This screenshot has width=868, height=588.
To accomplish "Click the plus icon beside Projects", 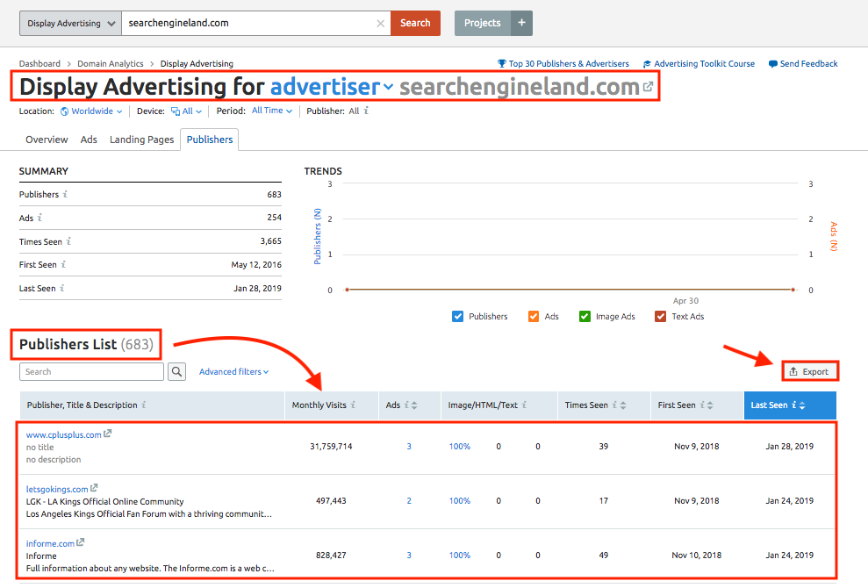I will 521,23.
